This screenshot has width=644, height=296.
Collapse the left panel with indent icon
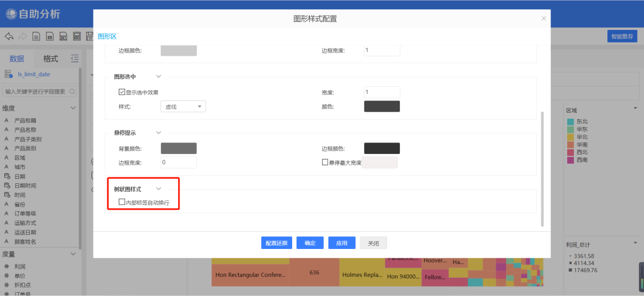(74, 58)
